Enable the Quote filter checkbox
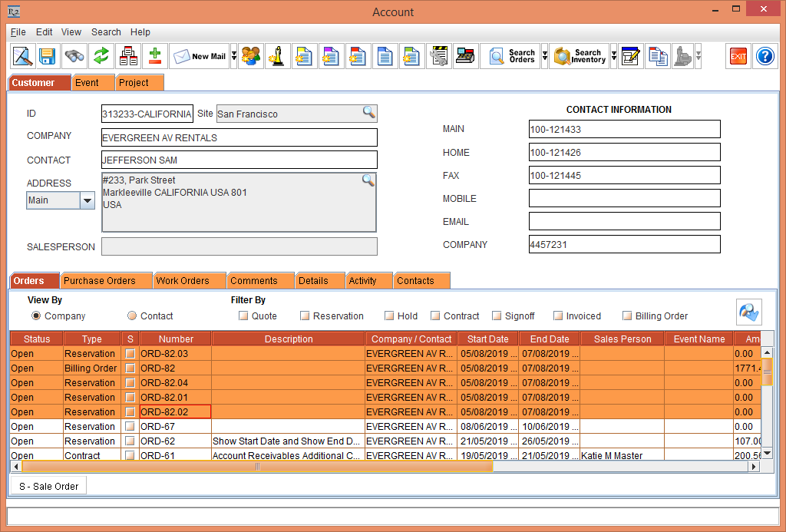 point(243,316)
